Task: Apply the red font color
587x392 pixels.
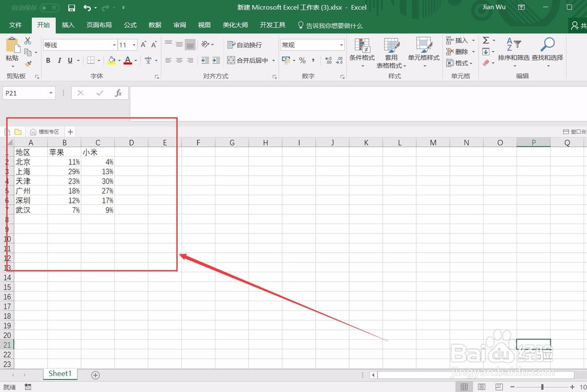Action: pyautogui.click(x=127, y=60)
